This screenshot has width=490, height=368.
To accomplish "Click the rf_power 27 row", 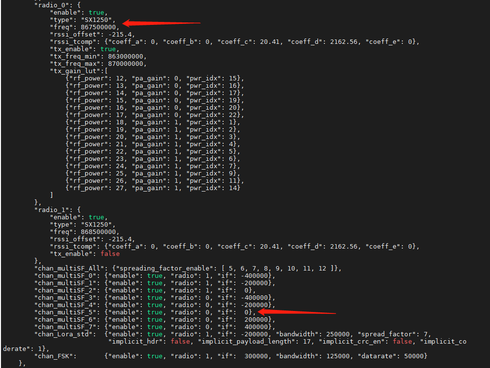I will 153,188.
